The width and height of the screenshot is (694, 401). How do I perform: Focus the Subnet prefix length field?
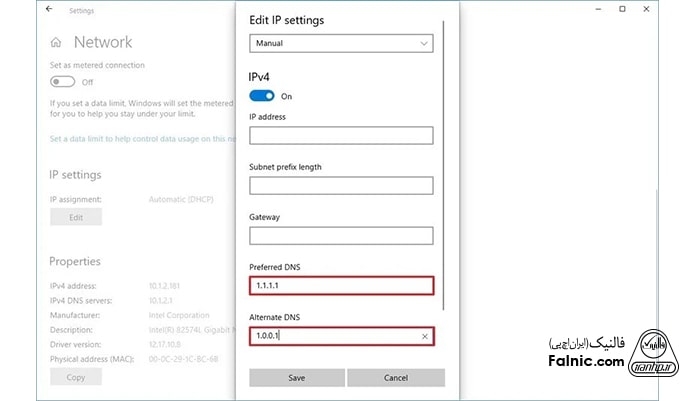coord(341,185)
